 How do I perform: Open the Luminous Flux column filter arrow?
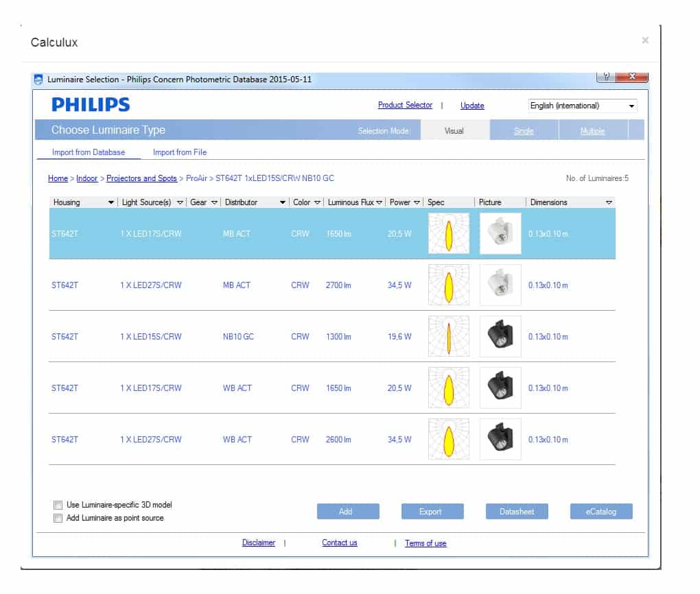[x=379, y=202]
